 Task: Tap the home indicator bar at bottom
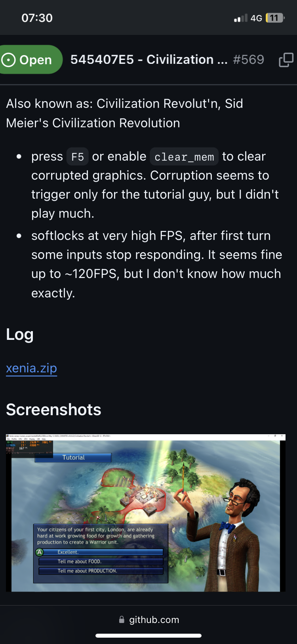click(148, 636)
